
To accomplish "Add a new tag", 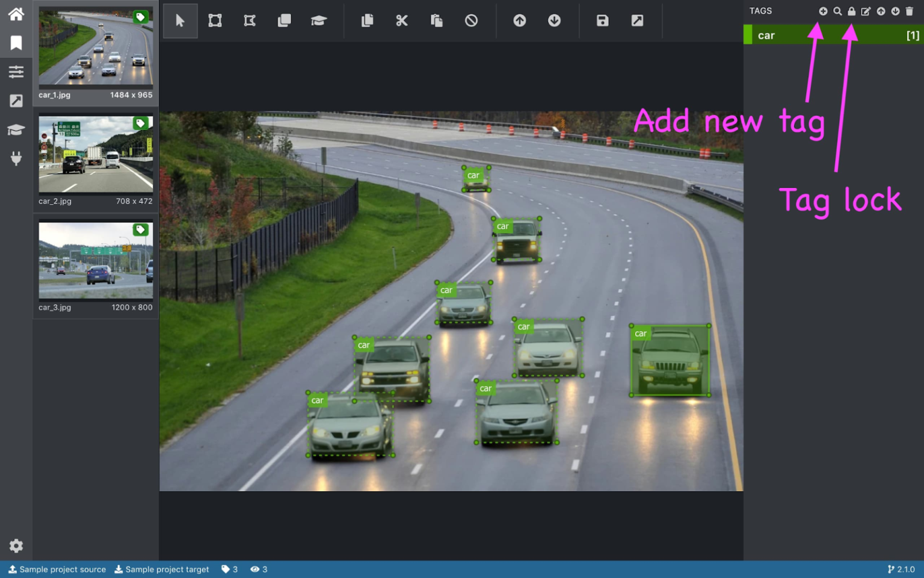I will pyautogui.click(x=823, y=11).
